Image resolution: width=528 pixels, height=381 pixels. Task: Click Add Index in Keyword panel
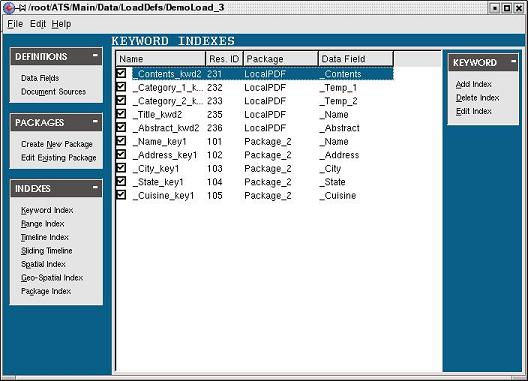[x=473, y=84]
